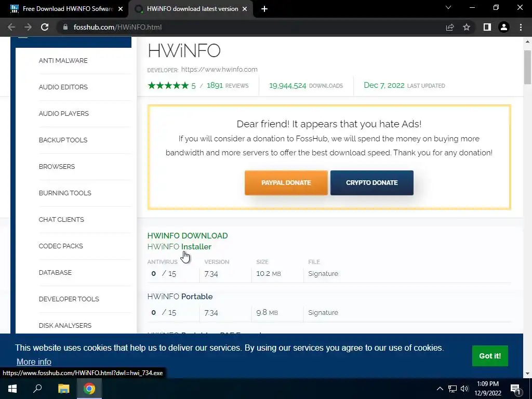
Task: Click the HWiNFO Download heading
Action: tap(188, 236)
